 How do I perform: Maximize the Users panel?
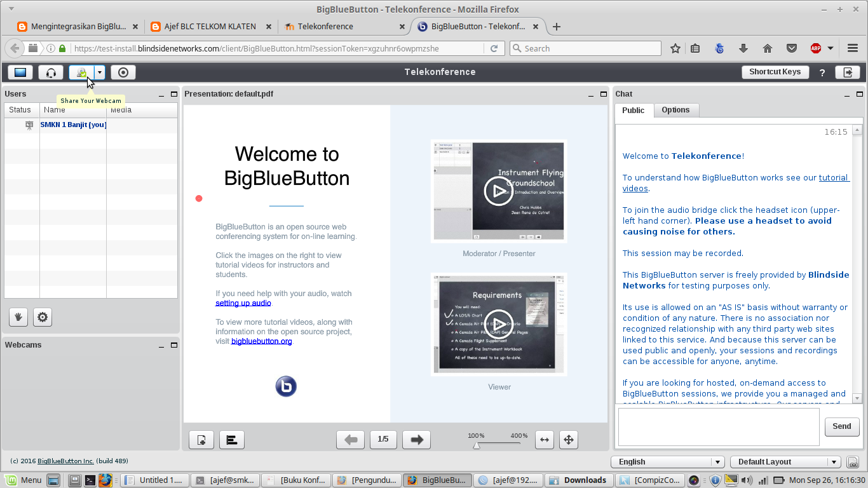click(174, 94)
